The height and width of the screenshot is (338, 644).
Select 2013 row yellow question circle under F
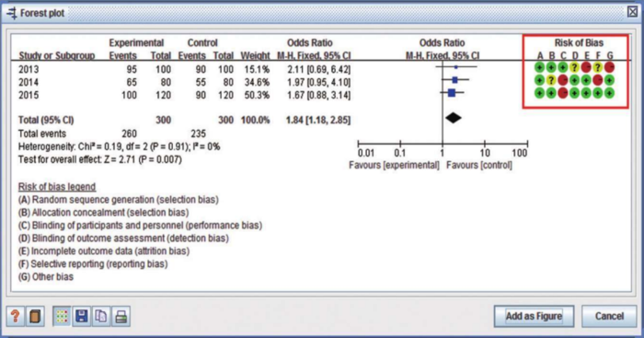598,67
